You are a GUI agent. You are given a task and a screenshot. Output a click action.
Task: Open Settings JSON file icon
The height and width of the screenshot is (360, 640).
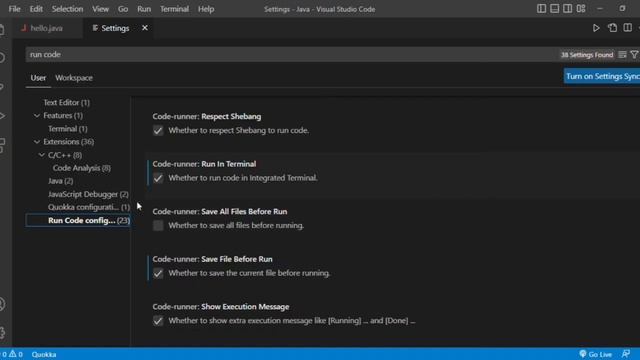[612, 28]
